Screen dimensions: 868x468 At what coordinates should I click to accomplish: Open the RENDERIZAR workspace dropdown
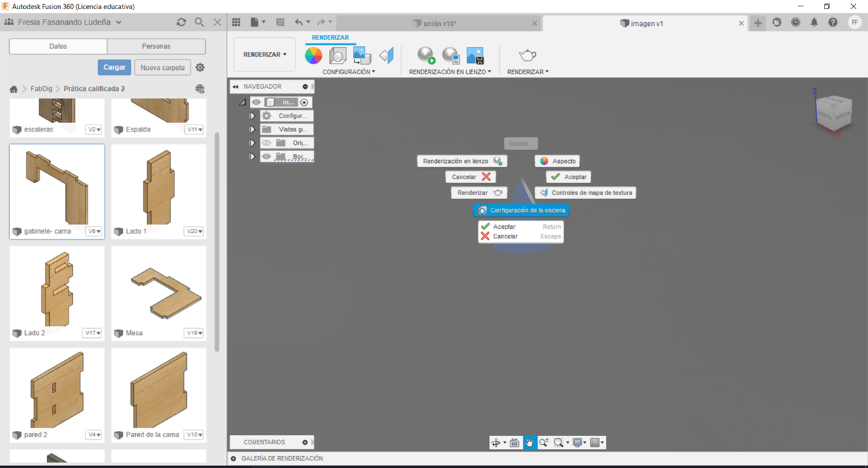[265, 55]
